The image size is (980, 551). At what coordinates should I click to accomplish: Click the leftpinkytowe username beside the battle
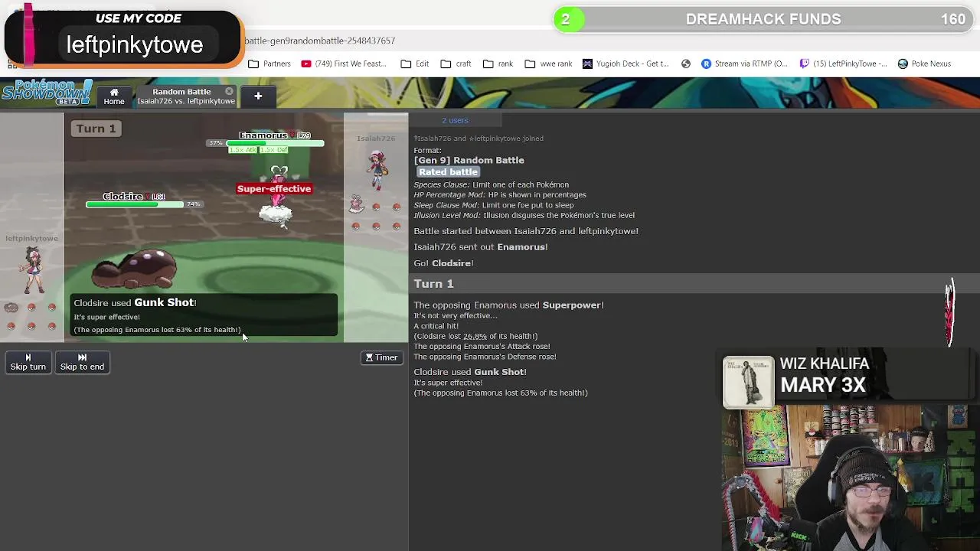[x=32, y=239]
